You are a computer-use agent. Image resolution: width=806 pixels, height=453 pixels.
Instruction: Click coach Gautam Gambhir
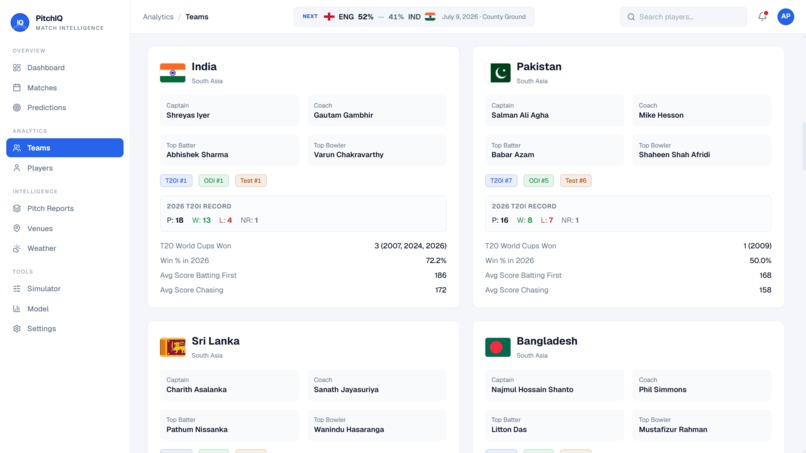tap(343, 115)
